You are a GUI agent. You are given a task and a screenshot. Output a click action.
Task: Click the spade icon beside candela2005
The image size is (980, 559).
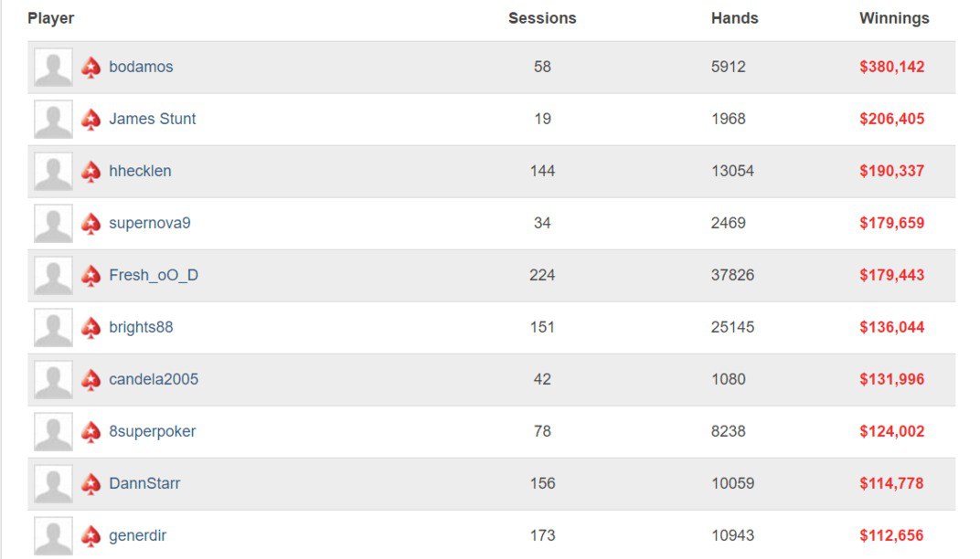point(91,380)
